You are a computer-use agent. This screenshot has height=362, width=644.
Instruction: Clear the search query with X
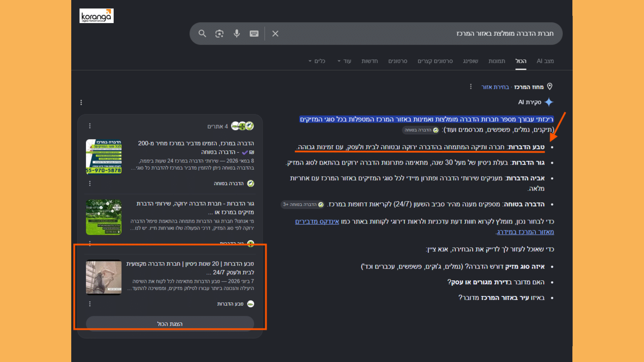coord(275,33)
